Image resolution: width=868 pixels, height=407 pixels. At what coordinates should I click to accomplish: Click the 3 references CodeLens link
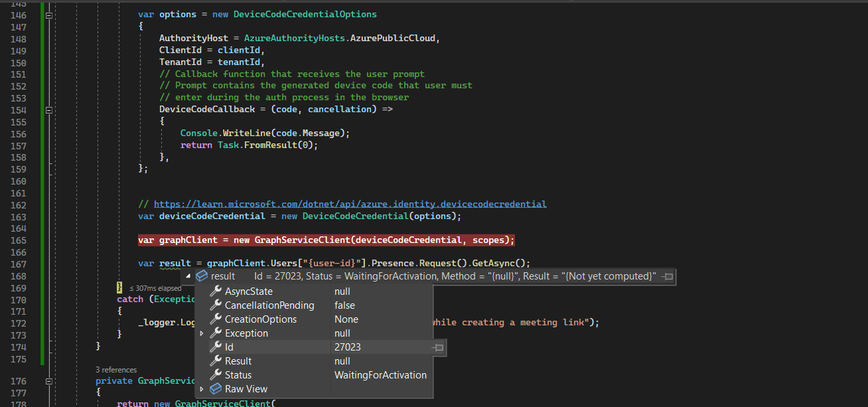point(116,369)
